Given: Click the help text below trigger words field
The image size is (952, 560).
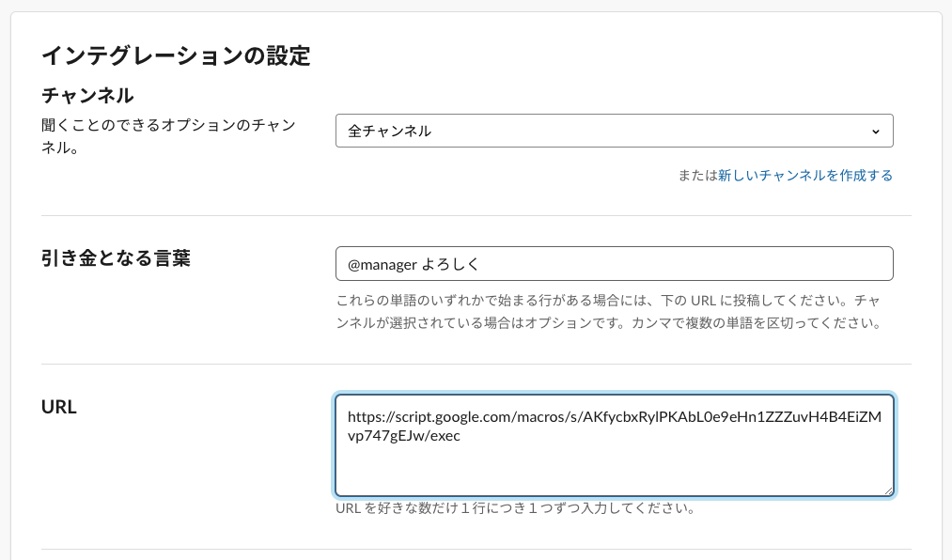Looking at the screenshot, I should point(608,311).
